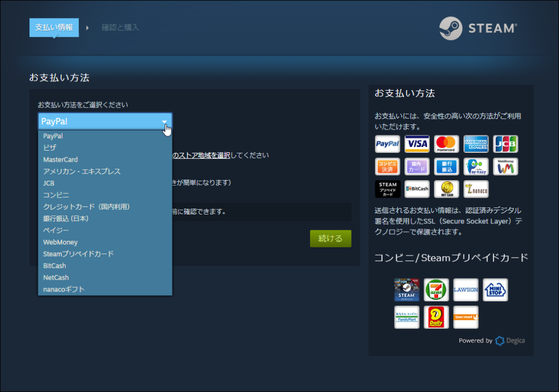559x392 pixels.
Task: Pick アメリカン・エキスプレス from the list
Action: [x=105, y=171]
